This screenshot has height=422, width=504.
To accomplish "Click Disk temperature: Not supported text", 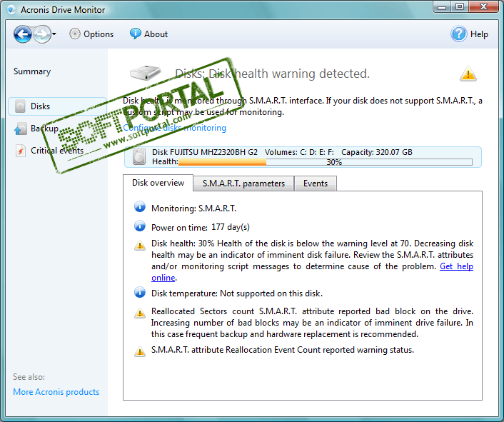I will point(237,293).
